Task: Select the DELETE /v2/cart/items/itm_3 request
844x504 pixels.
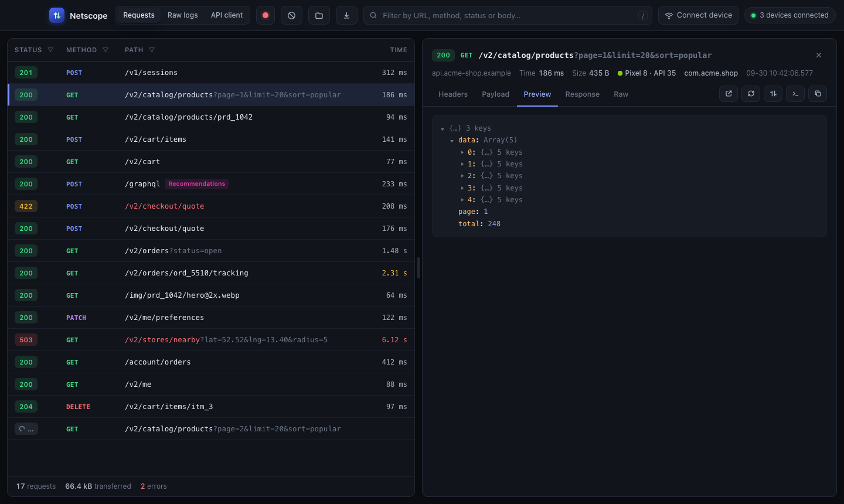Action: click(x=211, y=407)
